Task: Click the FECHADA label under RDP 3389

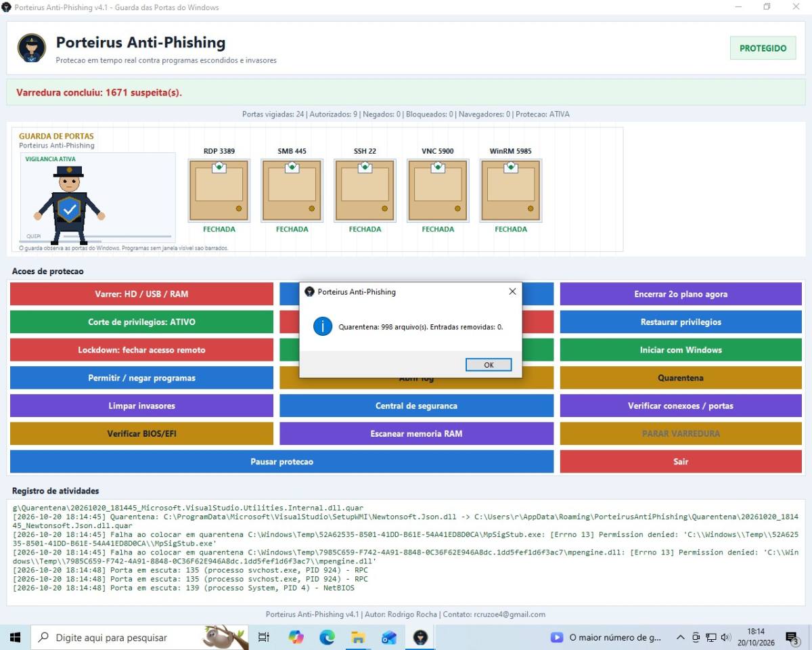Action: point(219,229)
